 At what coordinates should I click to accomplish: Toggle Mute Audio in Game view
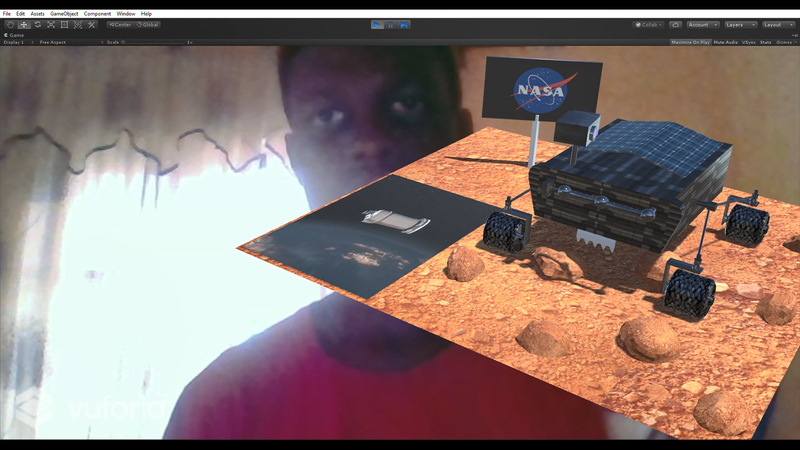pos(726,42)
